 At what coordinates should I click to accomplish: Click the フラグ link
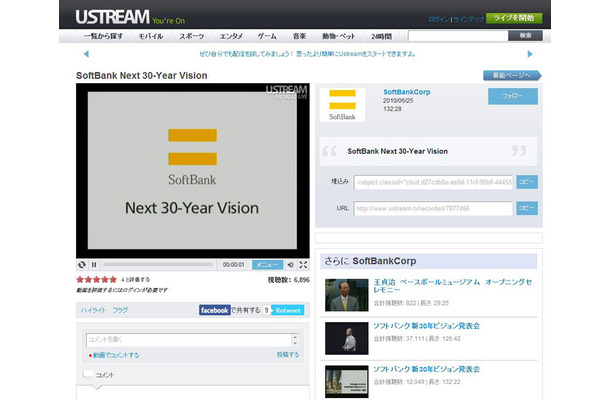pyautogui.click(x=120, y=310)
